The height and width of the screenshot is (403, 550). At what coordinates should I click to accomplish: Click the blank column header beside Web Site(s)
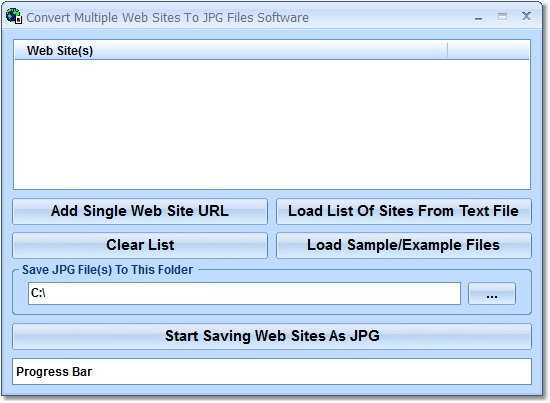pyautogui.click(x=488, y=51)
